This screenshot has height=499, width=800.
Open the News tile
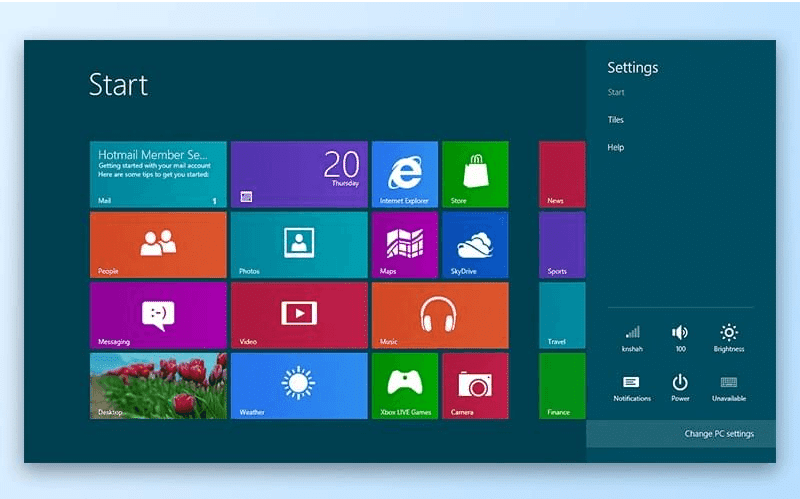click(x=562, y=174)
